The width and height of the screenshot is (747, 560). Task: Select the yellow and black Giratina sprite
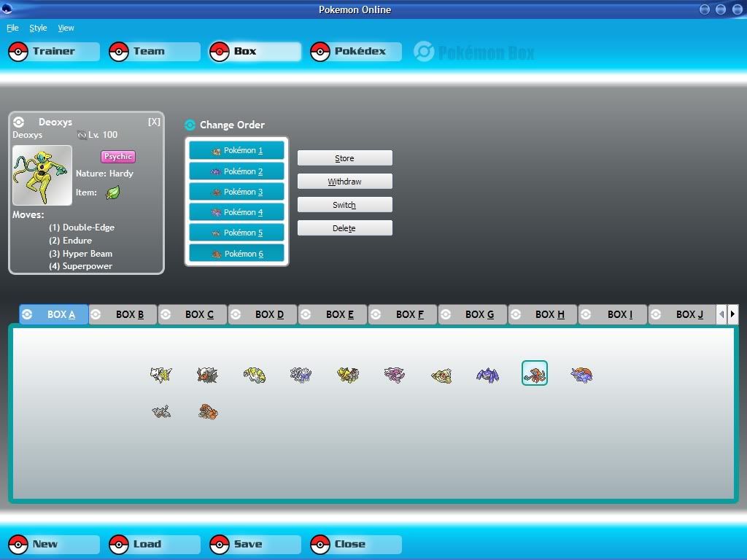[x=348, y=375]
